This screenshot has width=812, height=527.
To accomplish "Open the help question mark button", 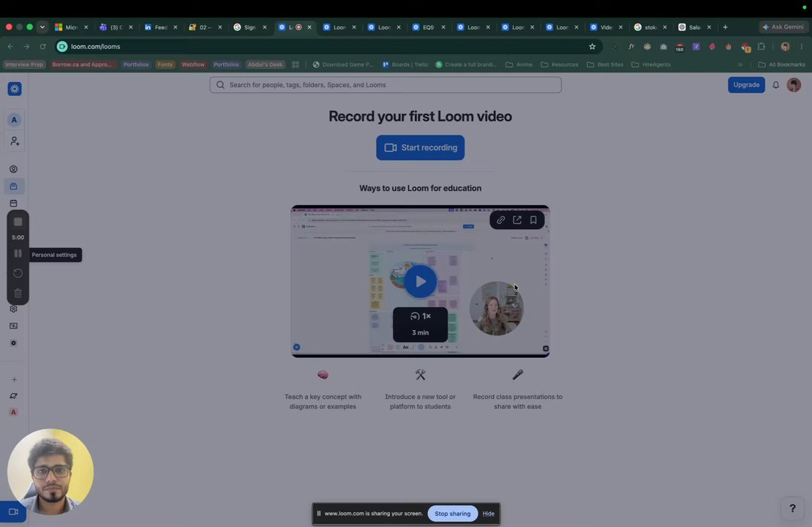I will [792, 509].
